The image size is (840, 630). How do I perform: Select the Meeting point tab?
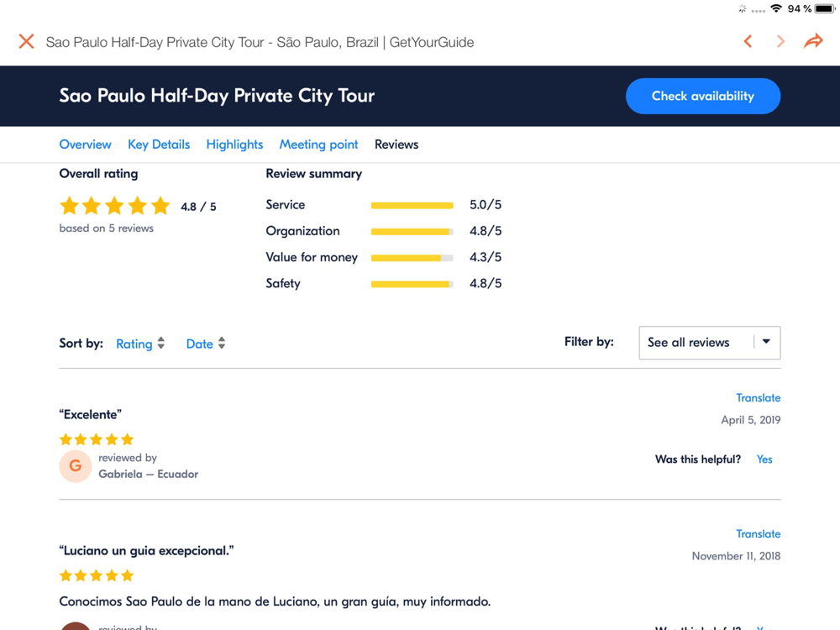[318, 144]
